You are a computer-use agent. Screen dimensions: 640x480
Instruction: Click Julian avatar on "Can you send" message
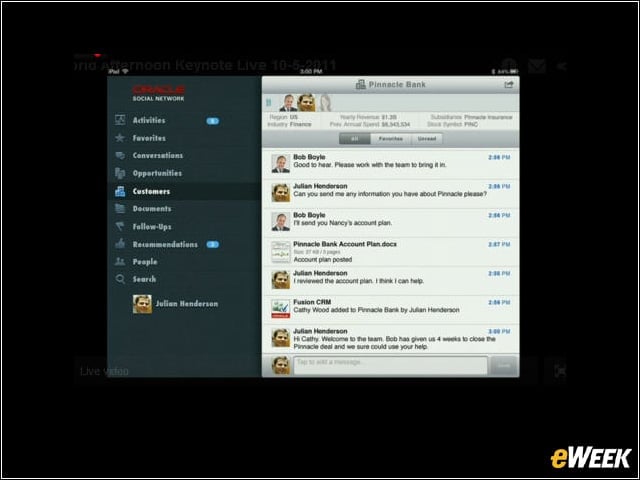click(x=281, y=193)
